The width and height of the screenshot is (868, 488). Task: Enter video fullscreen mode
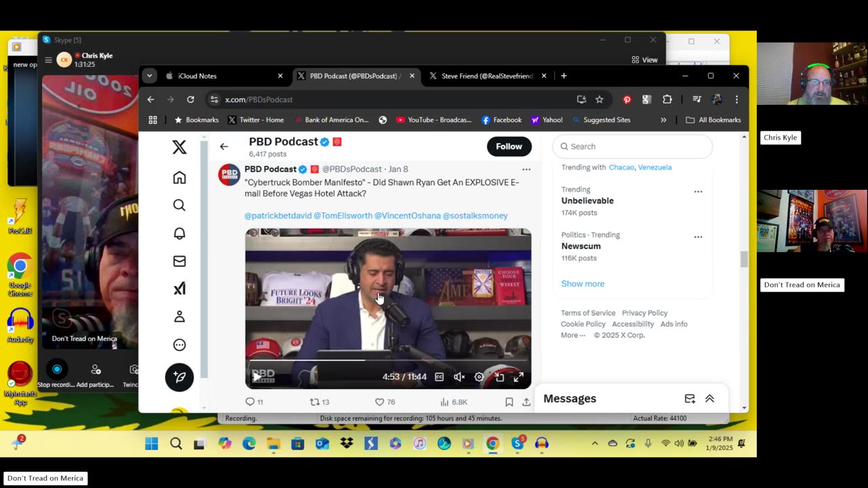pos(518,377)
